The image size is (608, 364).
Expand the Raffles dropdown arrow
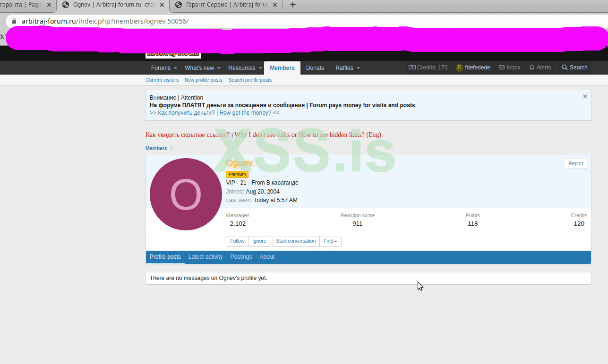coord(358,68)
